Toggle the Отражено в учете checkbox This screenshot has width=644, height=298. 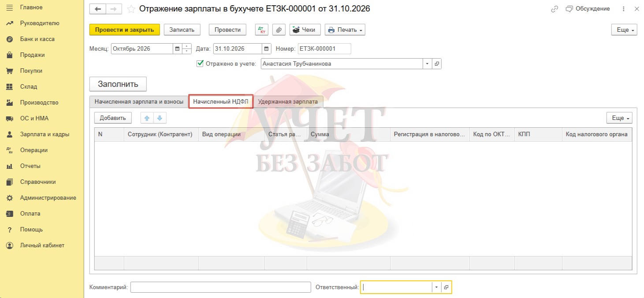pyautogui.click(x=200, y=63)
